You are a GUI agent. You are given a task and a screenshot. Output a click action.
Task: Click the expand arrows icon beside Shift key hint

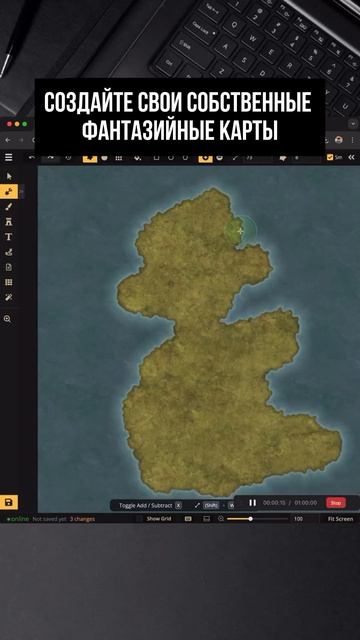[x=197, y=505]
